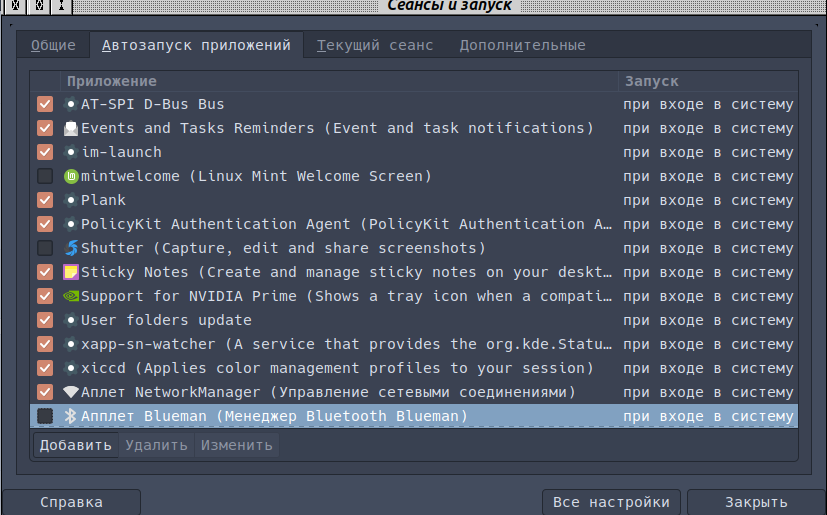Viewport: 827px width, 515px height.
Task: Select 'mintwelcome (Linux Mint Welcome Screen)' text
Action: click(256, 176)
